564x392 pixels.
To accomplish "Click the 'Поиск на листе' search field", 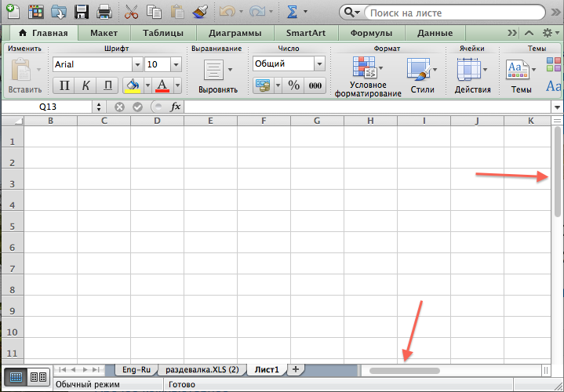I will click(x=455, y=13).
